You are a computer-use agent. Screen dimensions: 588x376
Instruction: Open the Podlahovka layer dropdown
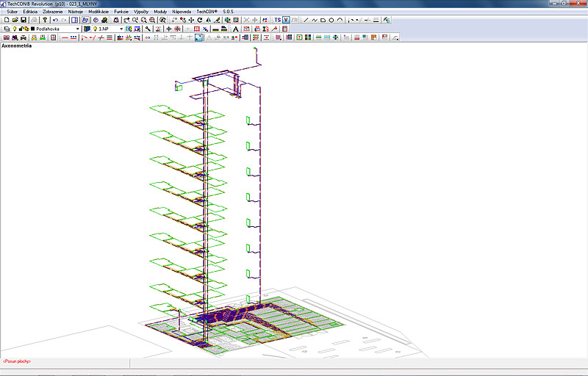pos(46,29)
